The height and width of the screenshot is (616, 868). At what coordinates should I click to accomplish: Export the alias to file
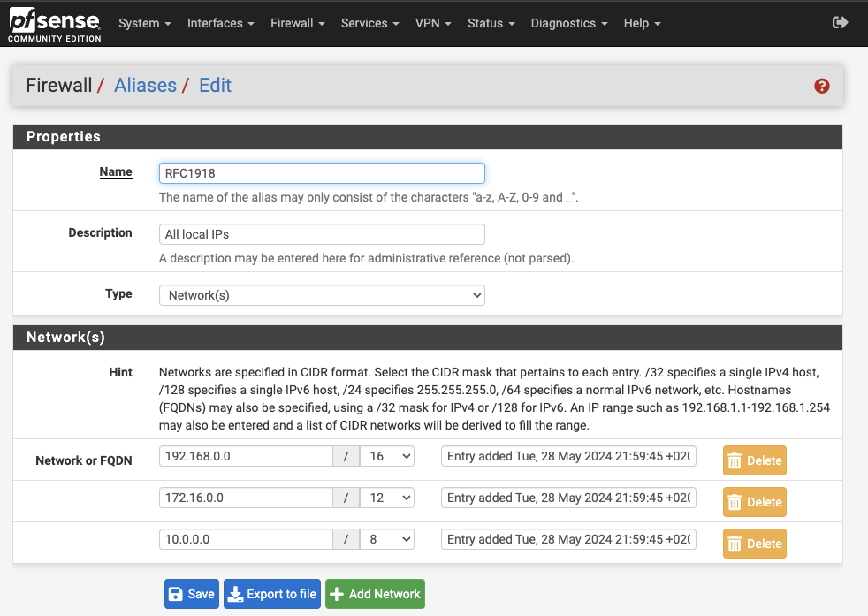pyautogui.click(x=271, y=594)
